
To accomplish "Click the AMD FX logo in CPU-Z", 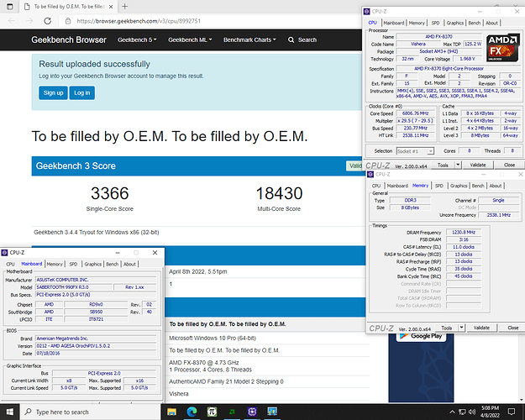I will click(502, 47).
